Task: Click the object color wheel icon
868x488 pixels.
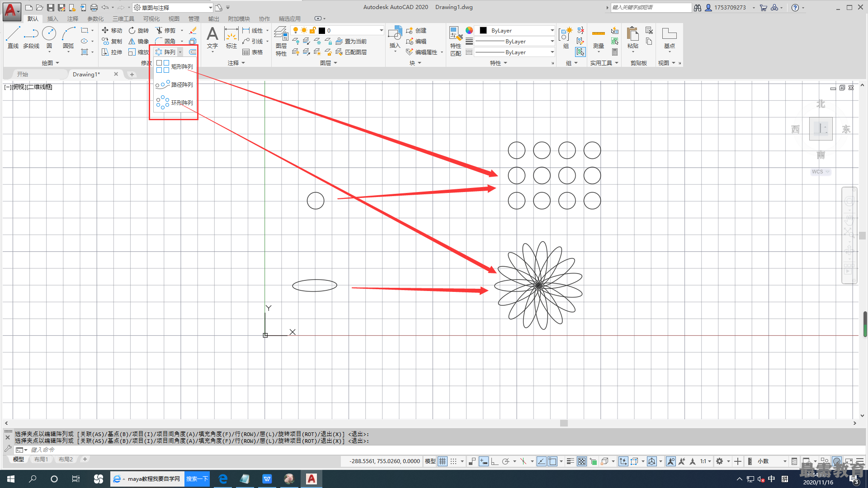Action: click(x=469, y=30)
